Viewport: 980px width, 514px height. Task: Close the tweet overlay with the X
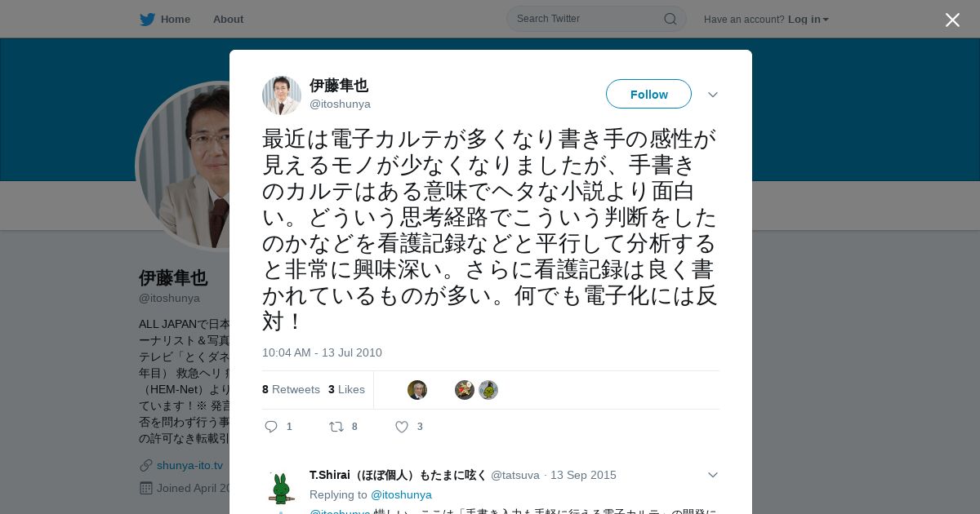[x=952, y=20]
